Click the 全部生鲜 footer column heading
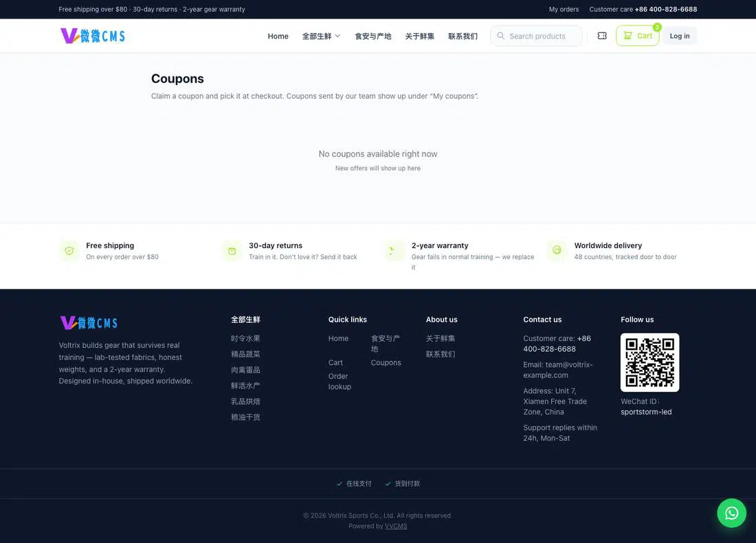The image size is (756, 543). click(x=245, y=320)
